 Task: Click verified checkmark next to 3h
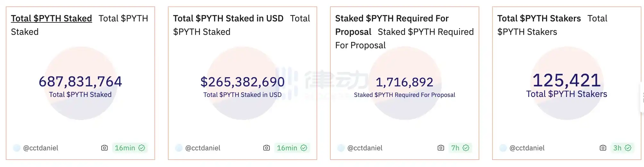(628, 148)
